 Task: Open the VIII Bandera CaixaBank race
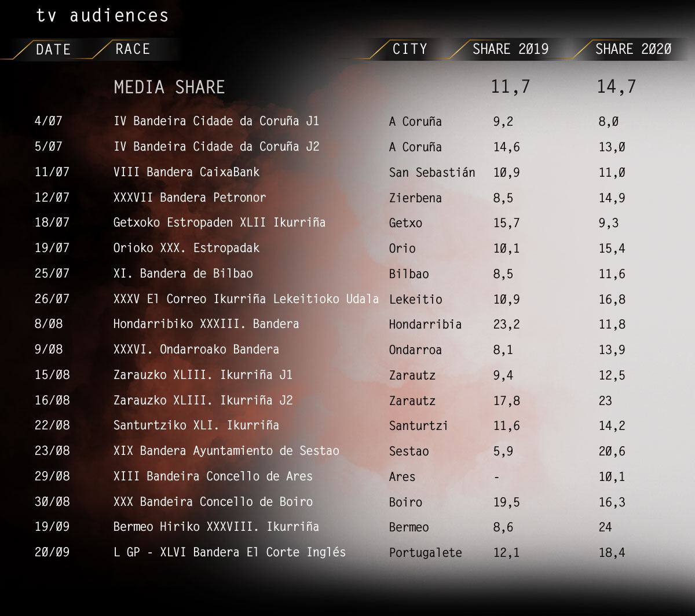tap(186, 172)
